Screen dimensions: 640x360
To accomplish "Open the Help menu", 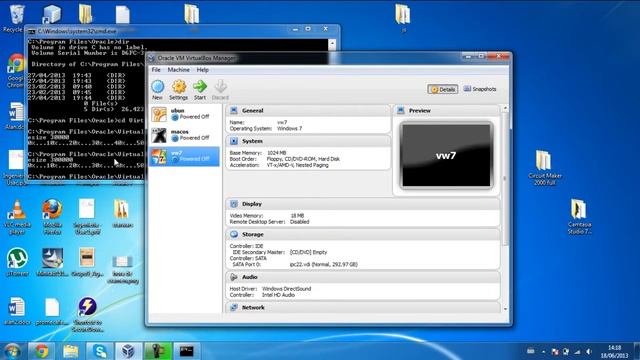I will click(202, 70).
